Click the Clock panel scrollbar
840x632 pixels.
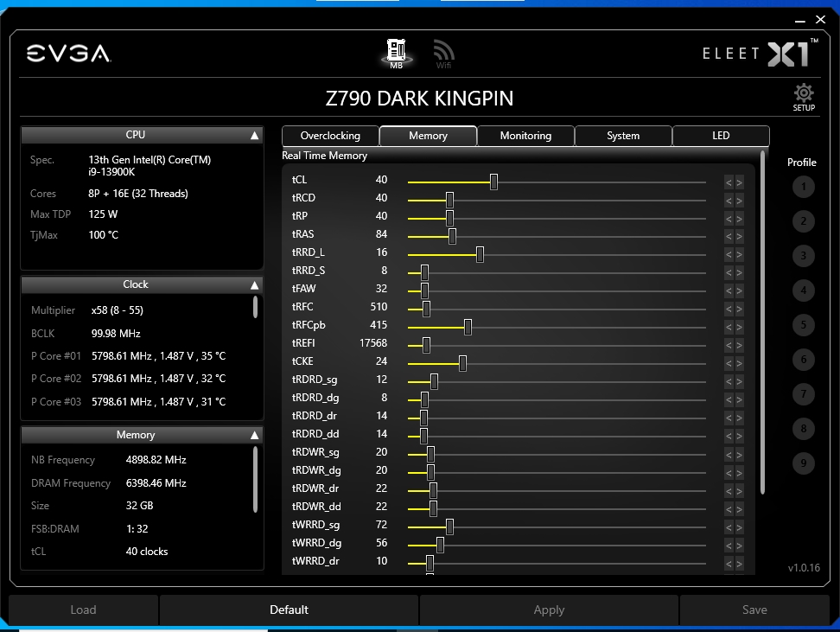click(255, 307)
